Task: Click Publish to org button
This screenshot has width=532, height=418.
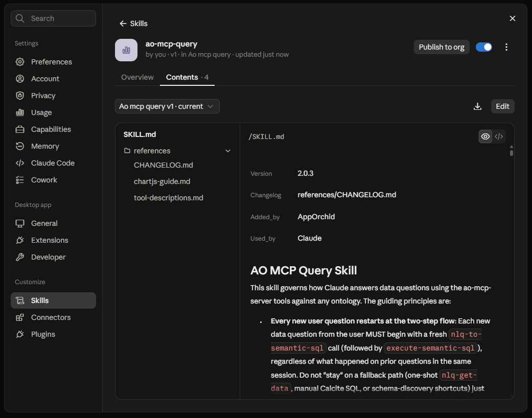Action: [x=442, y=47]
